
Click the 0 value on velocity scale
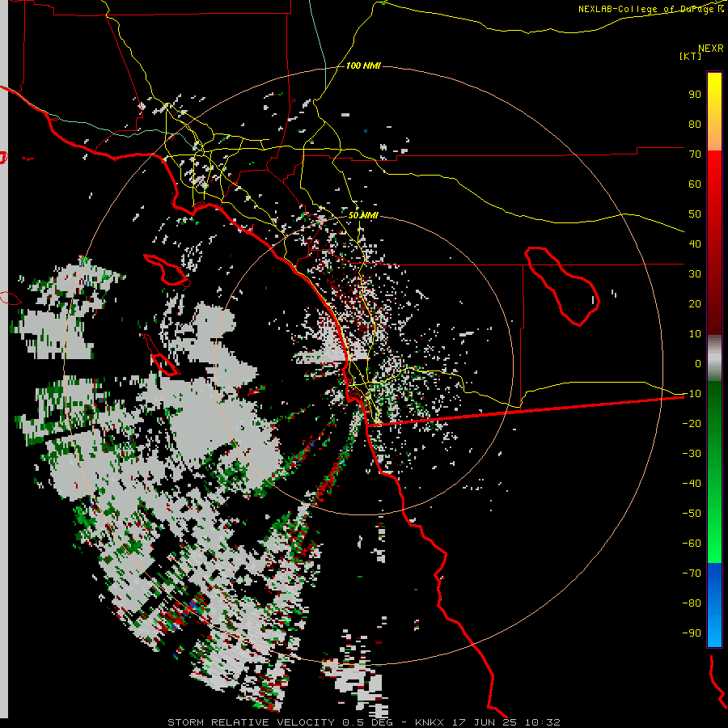click(698, 364)
